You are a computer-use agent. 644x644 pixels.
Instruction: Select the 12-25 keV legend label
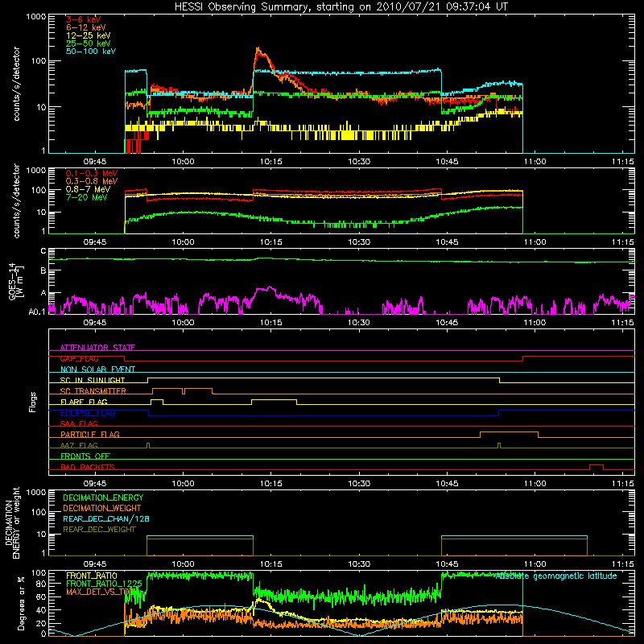point(89,35)
